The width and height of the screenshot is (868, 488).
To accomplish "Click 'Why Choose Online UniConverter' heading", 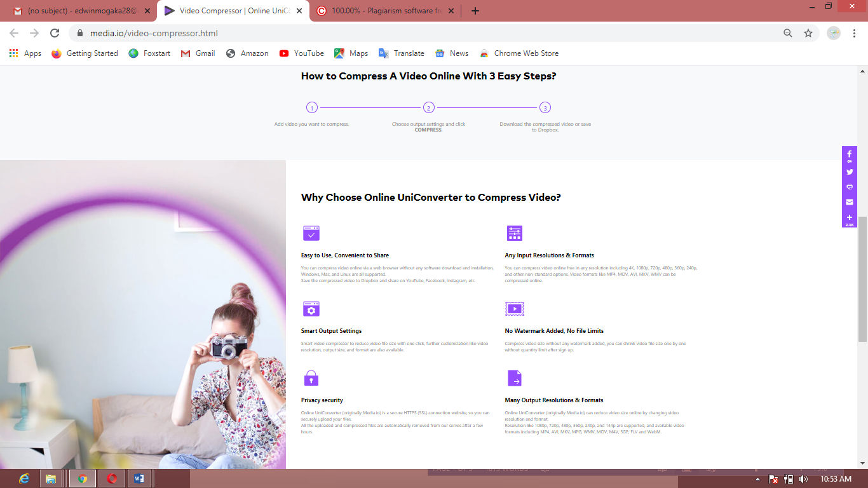I will tap(431, 198).
